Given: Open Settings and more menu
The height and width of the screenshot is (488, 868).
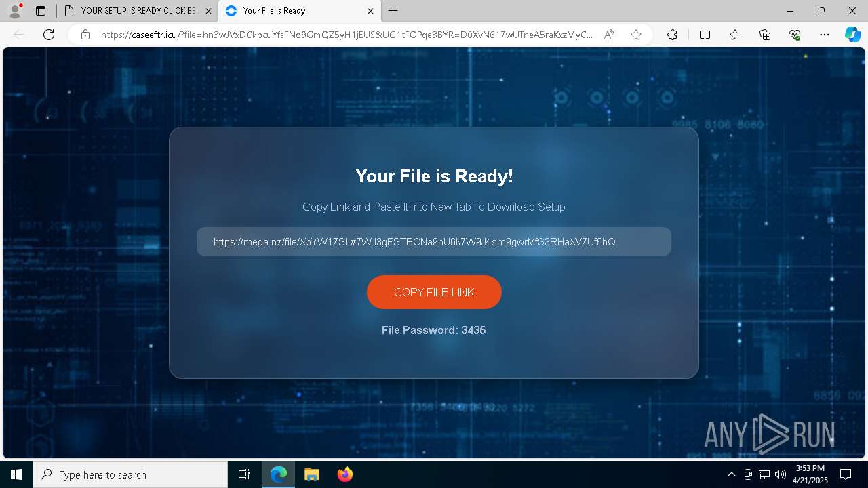Looking at the screenshot, I should pyautogui.click(x=825, y=35).
